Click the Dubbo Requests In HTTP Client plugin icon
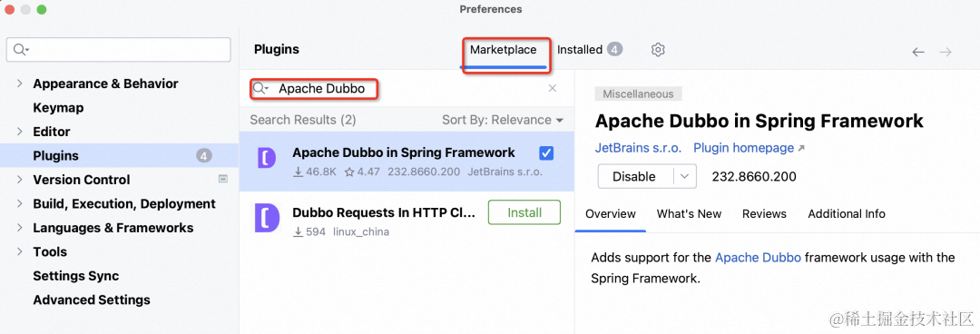 tap(267, 217)
